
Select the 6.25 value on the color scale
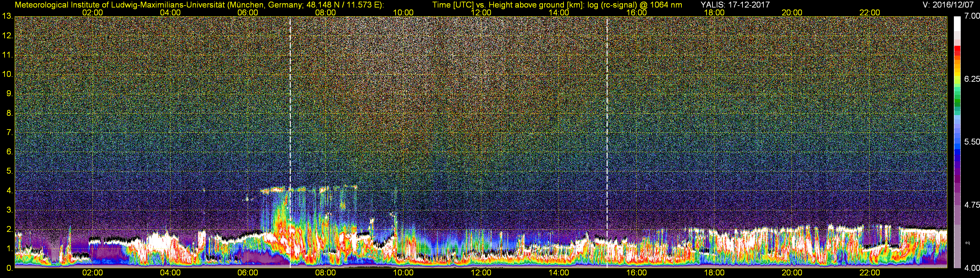pos(972,79)
